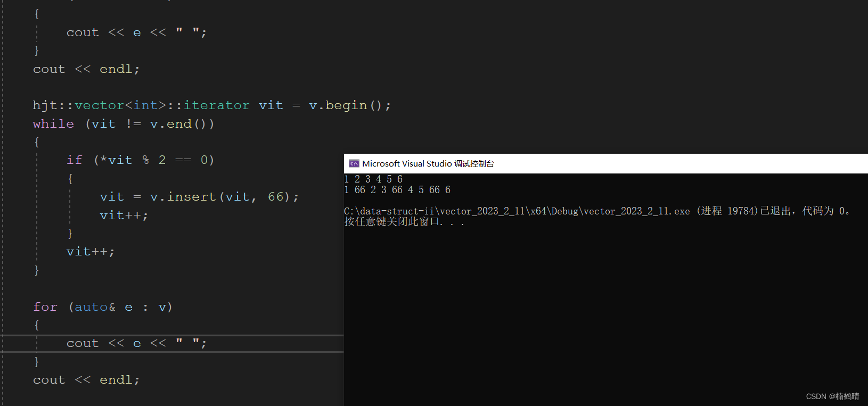Click the opening brace under the while statement
Screen dimensions: 868x406
(x=37, y=142)
